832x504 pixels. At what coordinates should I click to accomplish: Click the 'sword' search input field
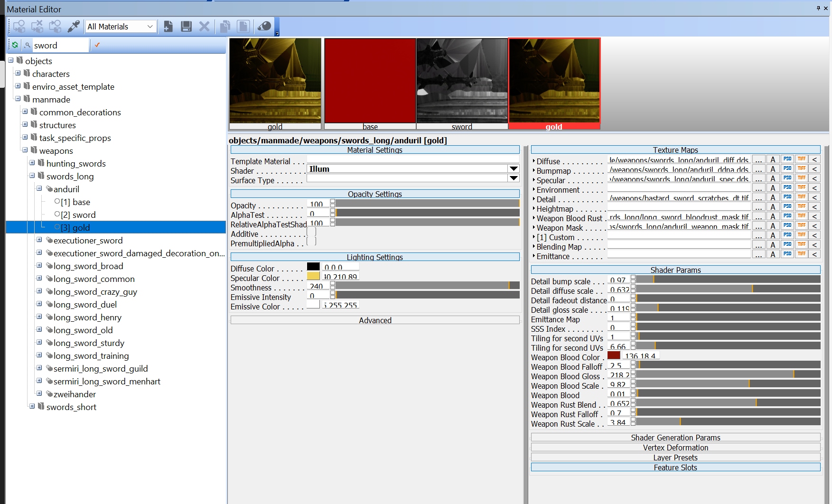click(60, 46)
